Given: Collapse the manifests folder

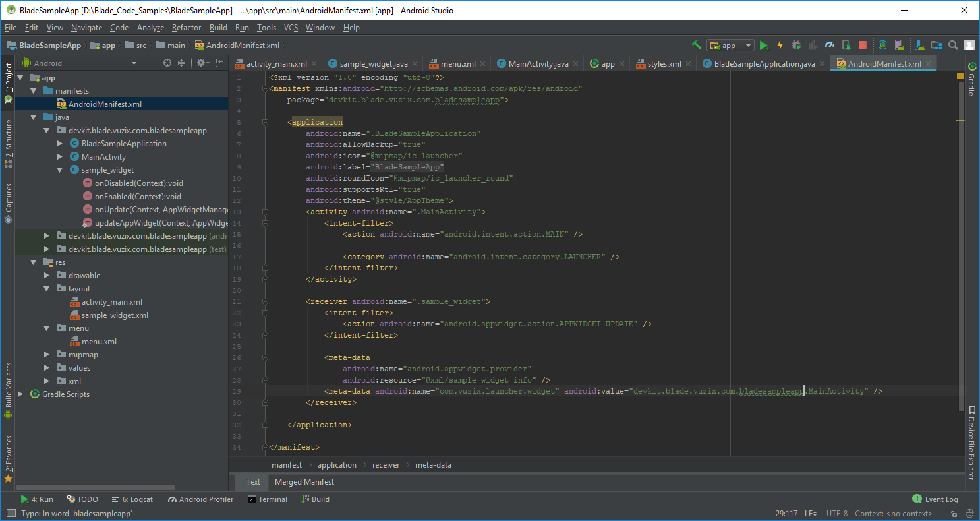Looking at the screenshot, I should (x=34, y=91).
